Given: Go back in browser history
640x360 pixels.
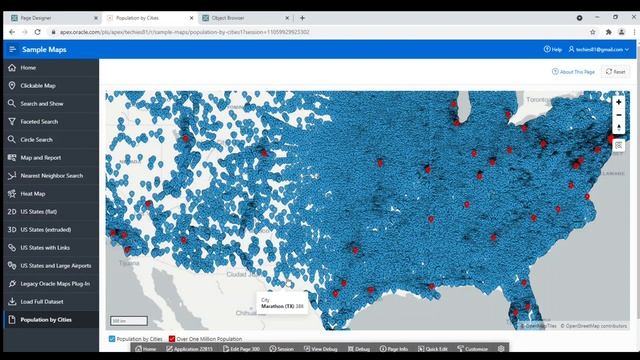Looking at the screenshot, I should click(x=12, y=32).
